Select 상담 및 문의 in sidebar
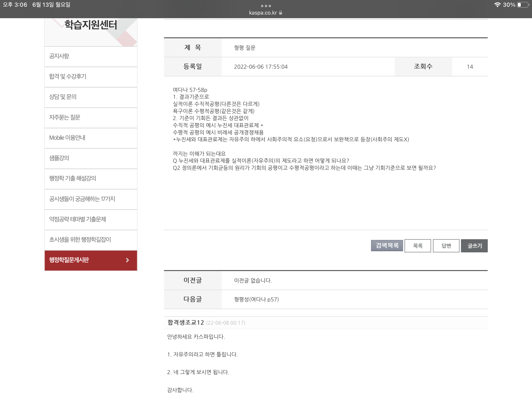This screenshot has height=399, width=532. [x=63, y=97]
